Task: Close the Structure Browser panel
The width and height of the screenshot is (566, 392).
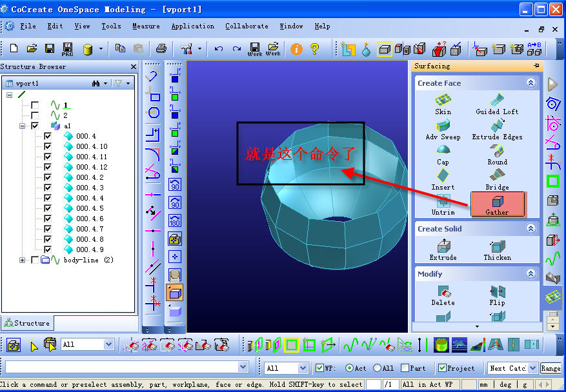Action: click(x=134, y=66)
